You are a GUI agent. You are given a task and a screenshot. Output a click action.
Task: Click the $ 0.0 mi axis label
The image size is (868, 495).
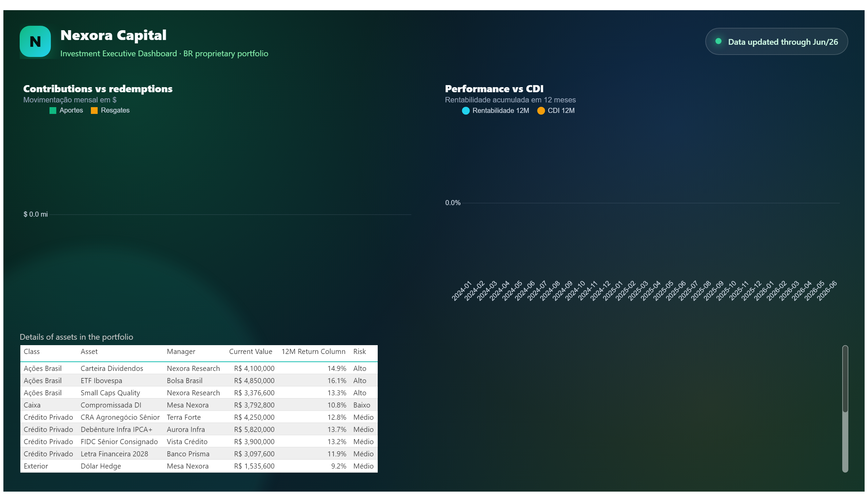click(x=35, y=214)
